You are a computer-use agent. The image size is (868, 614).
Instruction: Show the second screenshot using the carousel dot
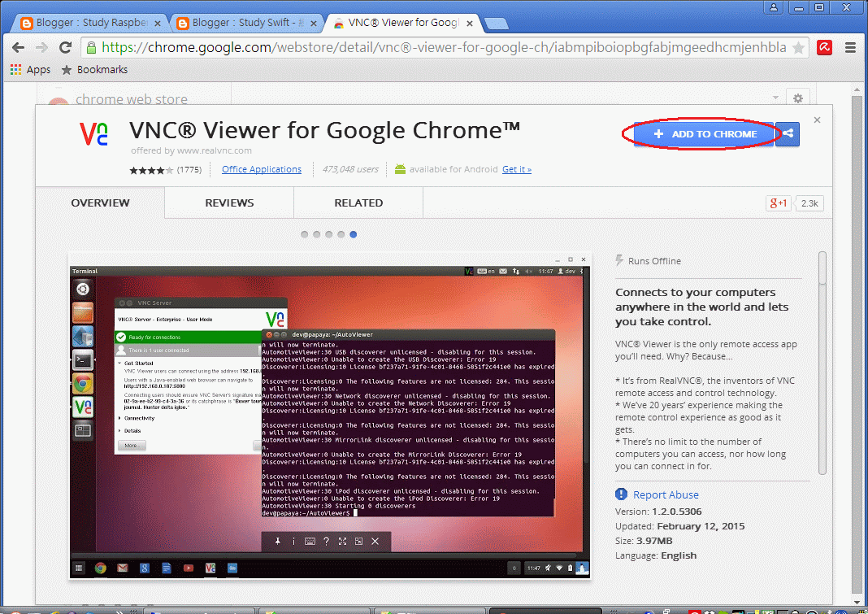coord(317,234)
